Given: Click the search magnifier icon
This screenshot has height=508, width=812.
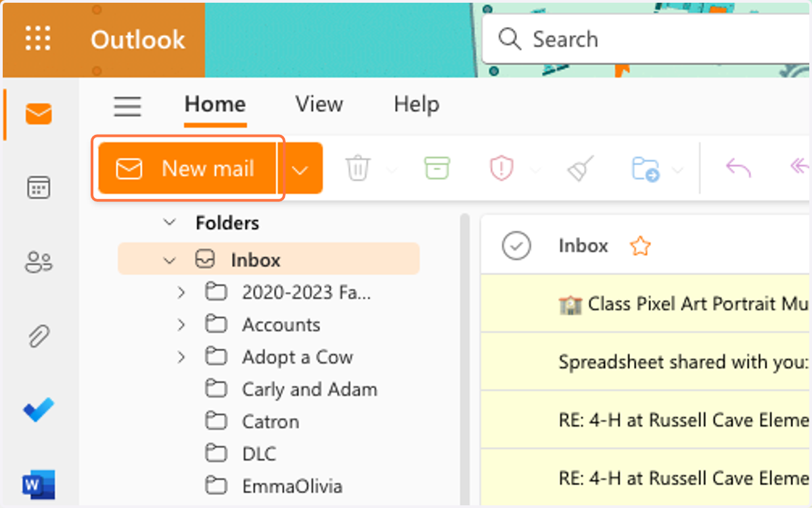Looking at the screenshot, I should coord(510,39).
